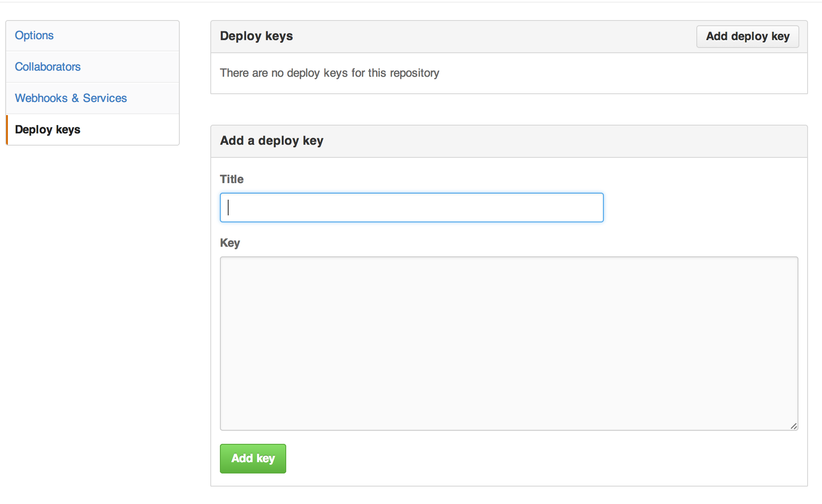This screenshot has height=504, width=822.
Task: Select Deploy keys in the sidebar
Action: (x=48, y=129)
